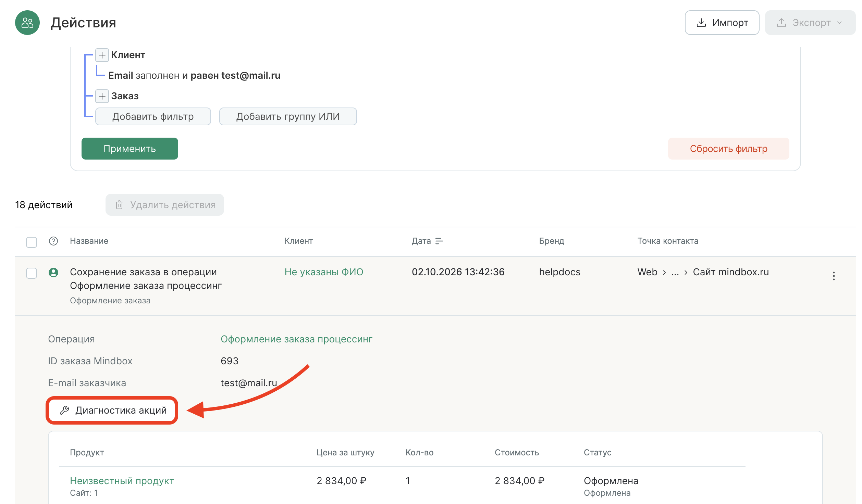Click the Добавить группу ИЛИ button

pos(288,116)
